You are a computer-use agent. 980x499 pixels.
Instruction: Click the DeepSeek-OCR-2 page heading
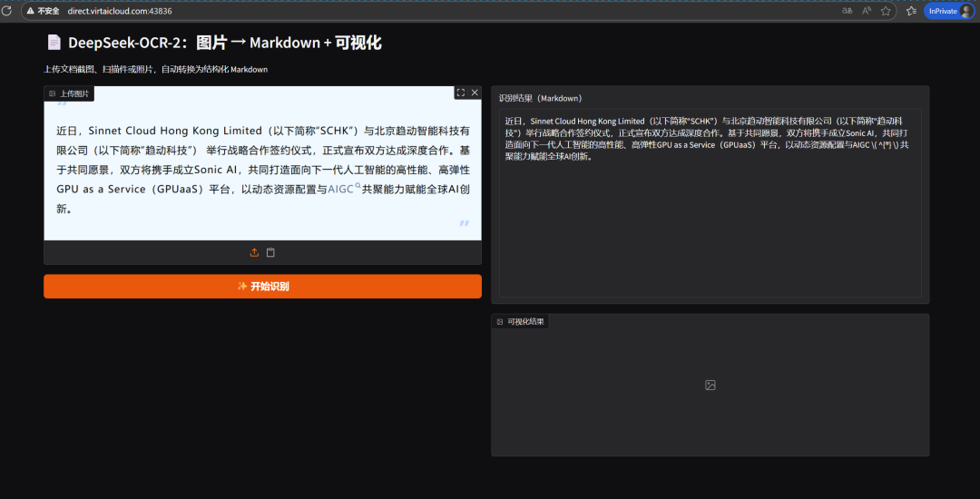click(225, 43)
